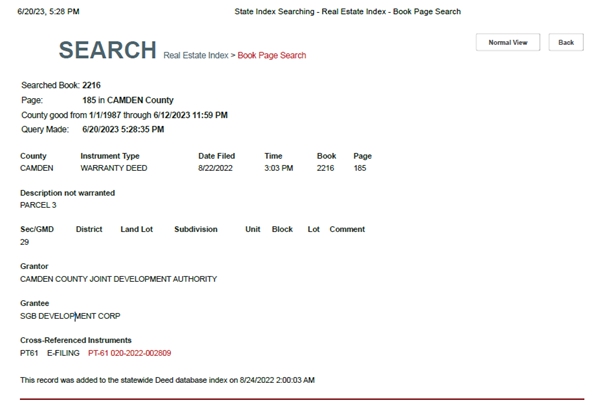This screenshot has width=605, height=407.
Task: Click the E-FILING cross-reference text
Action: coord(63,353)
